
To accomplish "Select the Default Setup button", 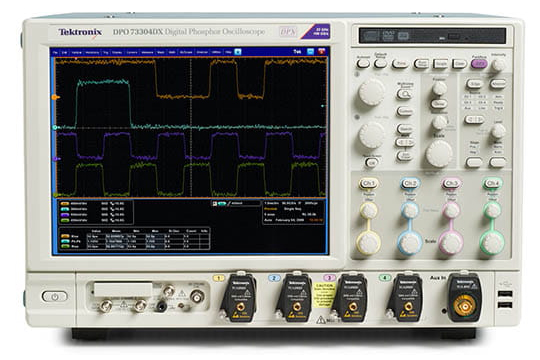I will [x=381, y=64].
